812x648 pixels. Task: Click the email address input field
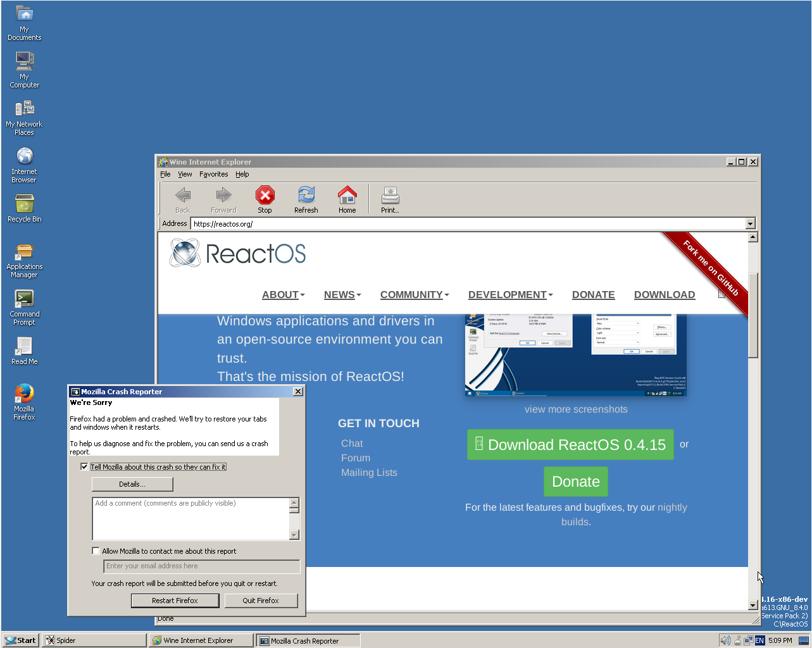click(x=201, y=566)
